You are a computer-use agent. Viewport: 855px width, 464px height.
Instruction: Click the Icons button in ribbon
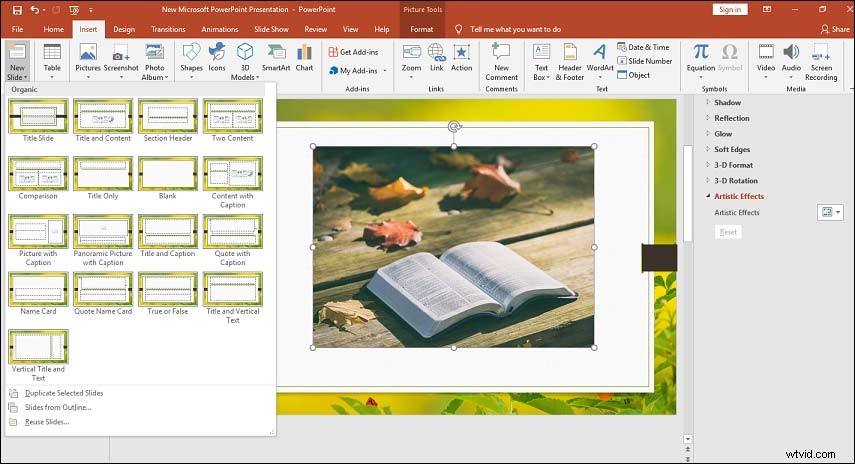(x=217, y=57)
